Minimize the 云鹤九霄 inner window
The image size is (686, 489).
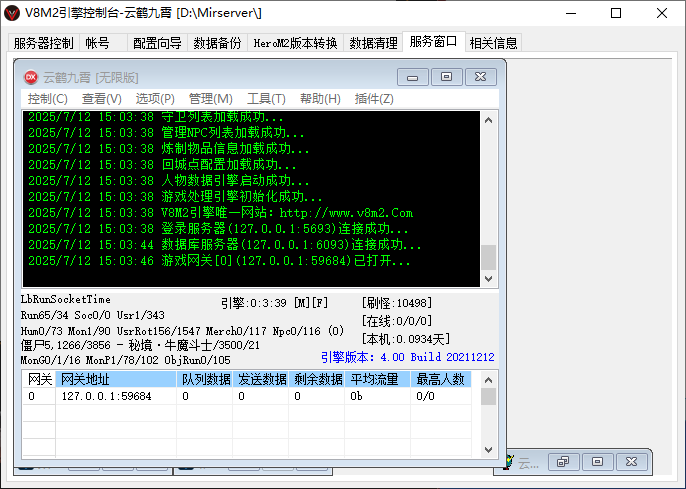[412, 77]
